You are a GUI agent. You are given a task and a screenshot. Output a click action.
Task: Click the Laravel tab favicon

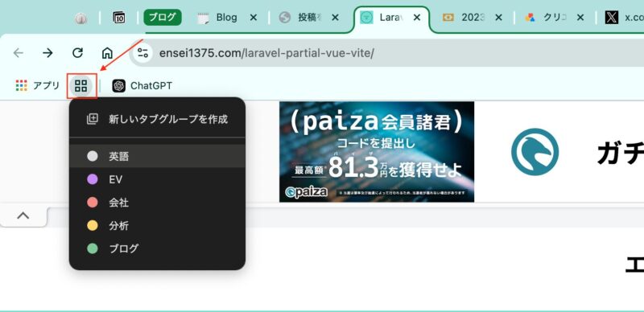(x=366, y=17)
